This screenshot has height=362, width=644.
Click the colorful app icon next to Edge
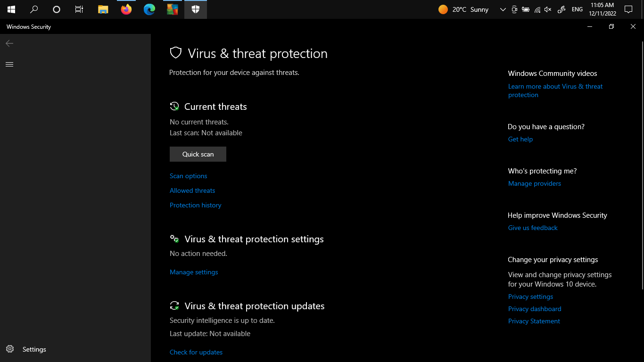pyautogui.click(x=173, y=9)
